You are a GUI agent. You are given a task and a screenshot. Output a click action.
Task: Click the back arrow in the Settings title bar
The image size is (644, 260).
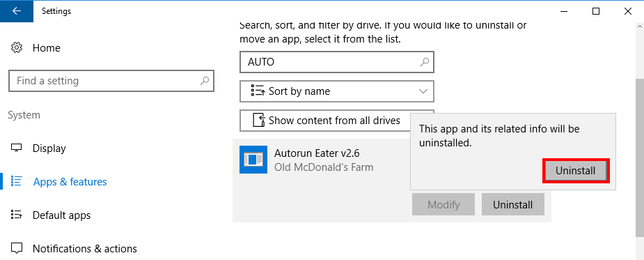[x=17, y=11]
